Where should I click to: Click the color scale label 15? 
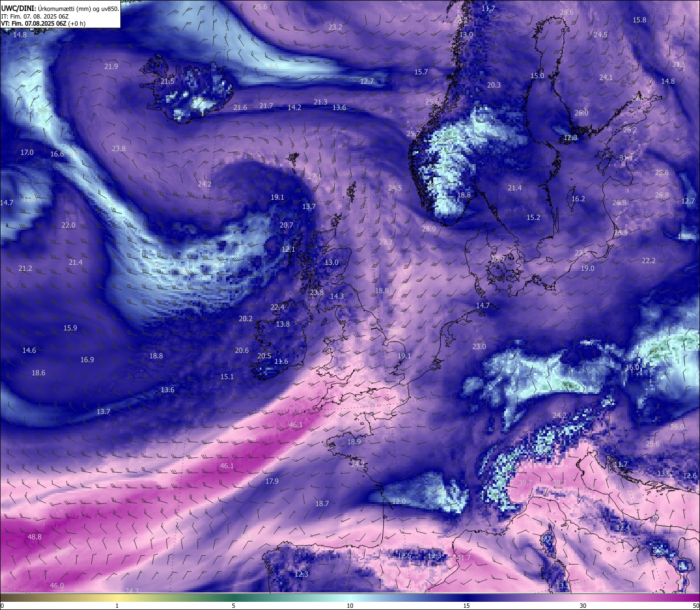tap(466, 606)
